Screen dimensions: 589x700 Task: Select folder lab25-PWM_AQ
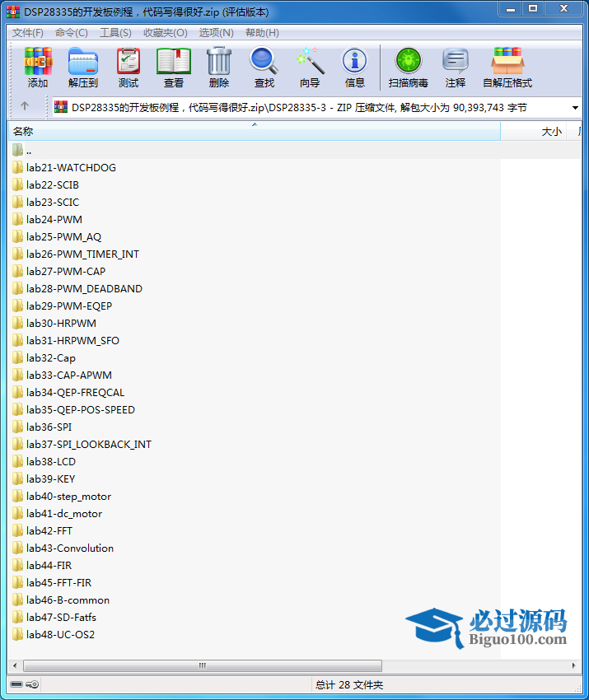pyautogui.click(x=57, y=236)
